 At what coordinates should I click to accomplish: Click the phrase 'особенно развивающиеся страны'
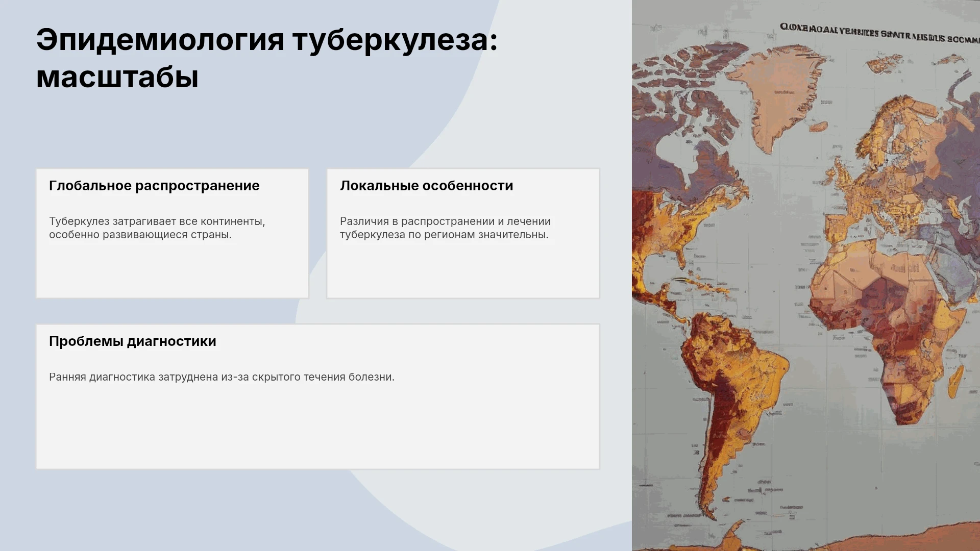[x=139, y=235]
